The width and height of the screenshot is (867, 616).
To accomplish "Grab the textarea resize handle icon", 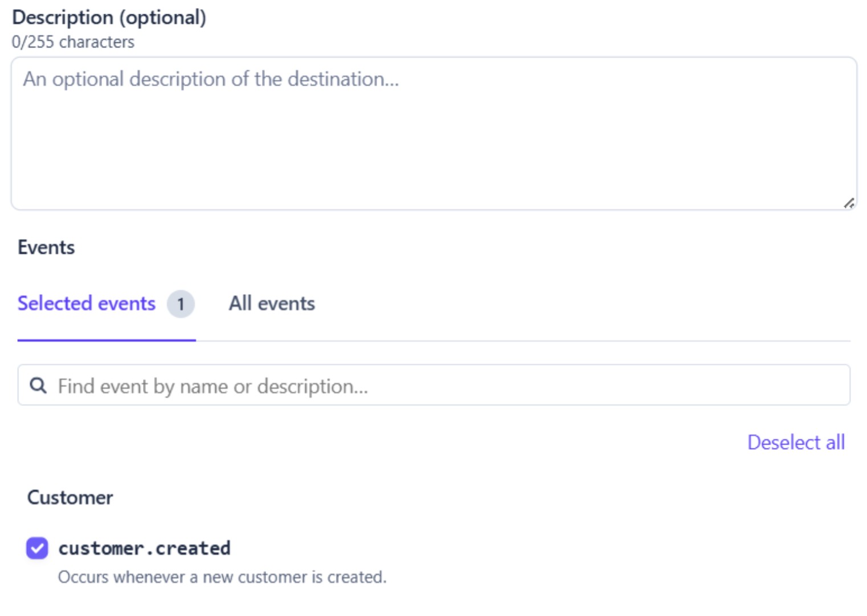I will pos(849,203).
